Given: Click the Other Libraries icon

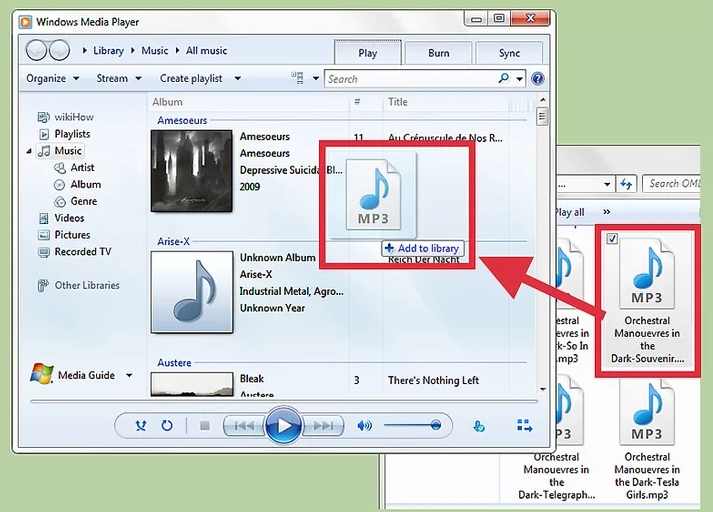Looking at the screenshot, I should coord(43,286).
